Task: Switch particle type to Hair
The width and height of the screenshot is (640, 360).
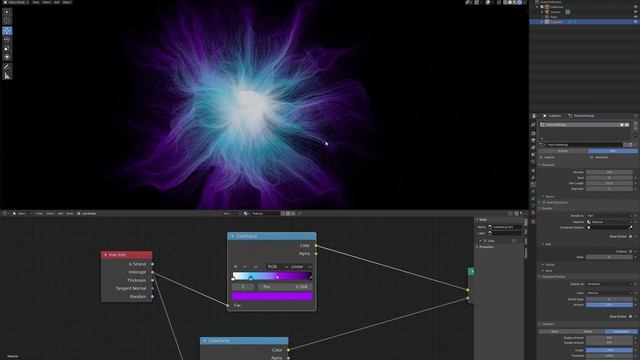Action: 612,151
